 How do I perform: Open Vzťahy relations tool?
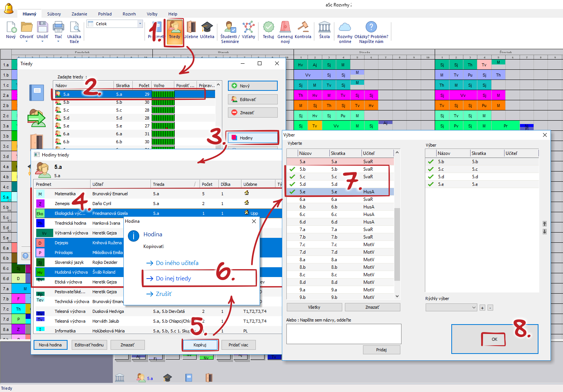click(248, 28)
